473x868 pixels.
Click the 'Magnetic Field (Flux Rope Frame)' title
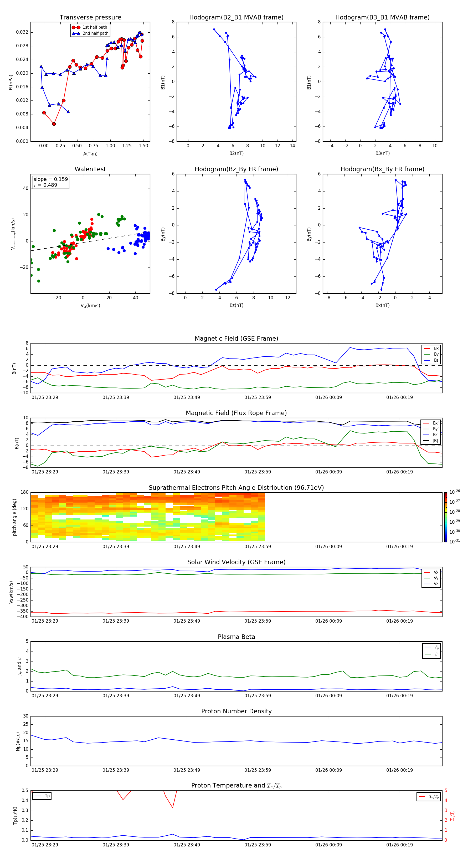tap(236, 413)
